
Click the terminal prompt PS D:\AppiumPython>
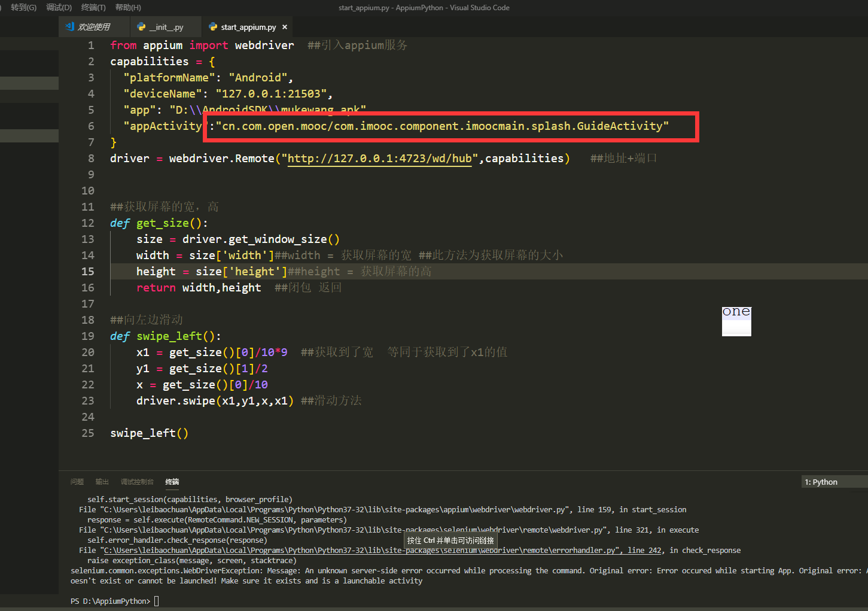(111, 601)
